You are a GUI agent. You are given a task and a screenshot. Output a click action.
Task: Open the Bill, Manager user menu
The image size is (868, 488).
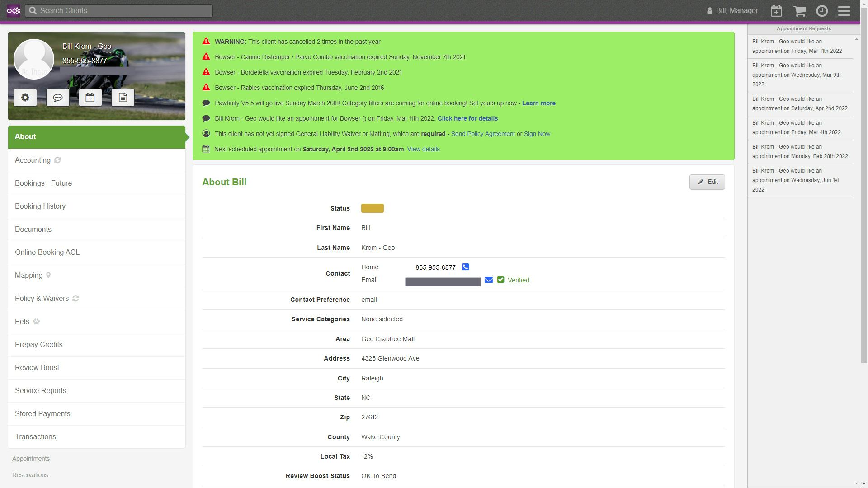732,11
